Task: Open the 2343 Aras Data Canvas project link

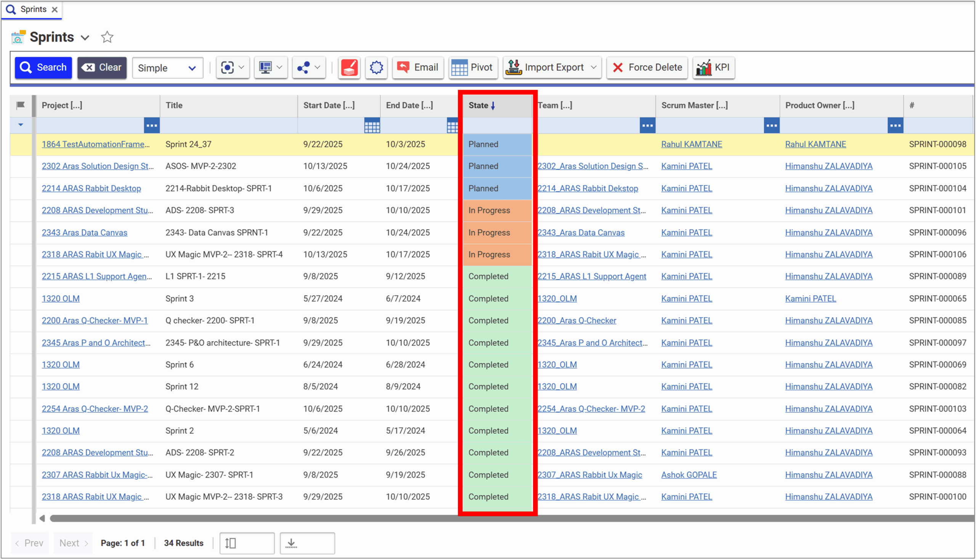Action: 84,233
